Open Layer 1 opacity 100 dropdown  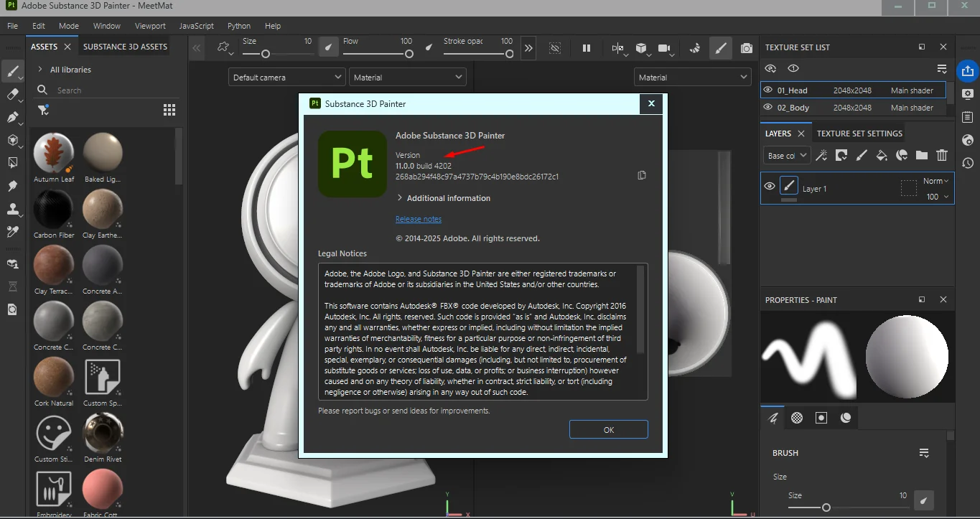coord(937,197)
